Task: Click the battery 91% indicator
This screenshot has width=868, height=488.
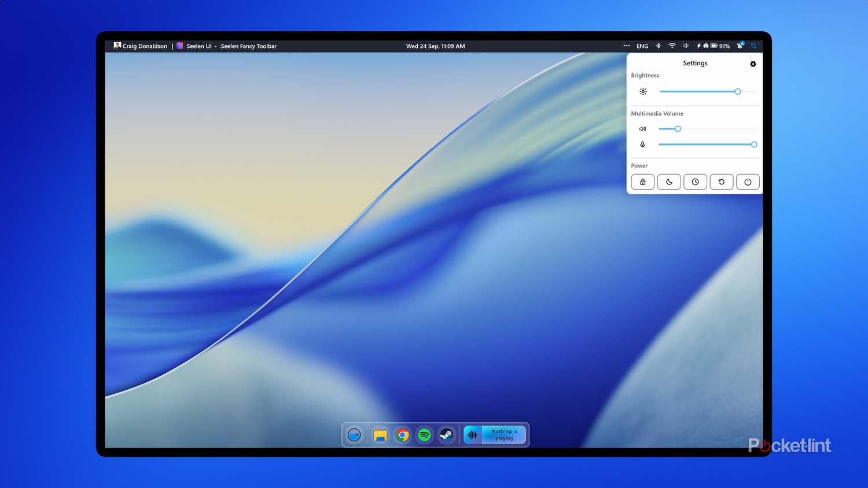Action: pos(720,46)
